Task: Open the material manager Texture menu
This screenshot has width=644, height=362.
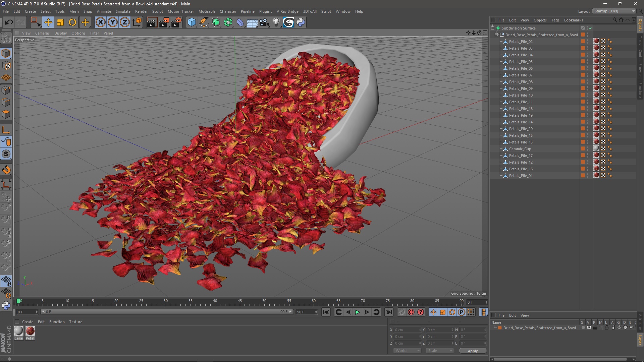Action: click(75, 322)
